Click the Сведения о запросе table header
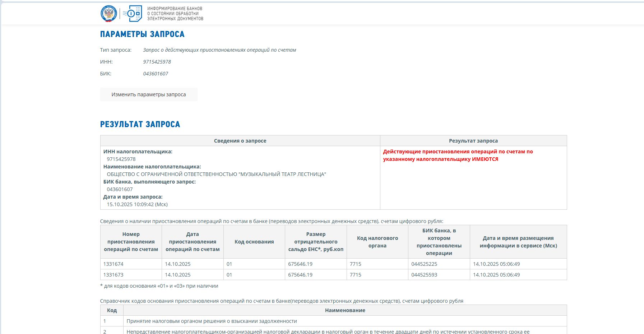The image size is (644, 334). (240, 141)
